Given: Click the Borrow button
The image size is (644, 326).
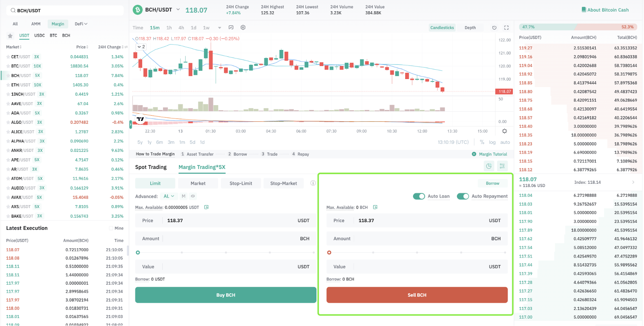Looking at the screenshot, I should tap(493, 183).
